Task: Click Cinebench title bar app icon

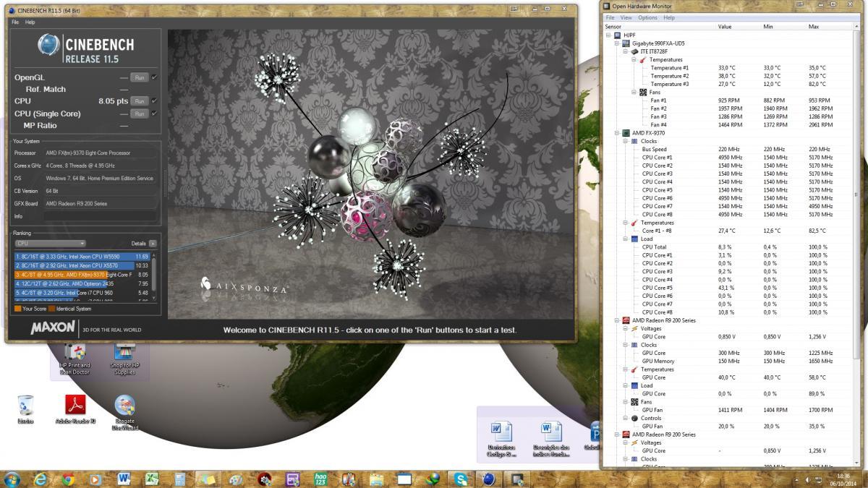Action: tap(12, 10)
